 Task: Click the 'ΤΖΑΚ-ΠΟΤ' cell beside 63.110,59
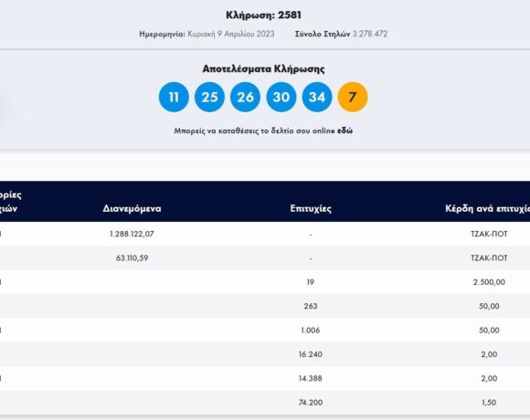point(489,258)
